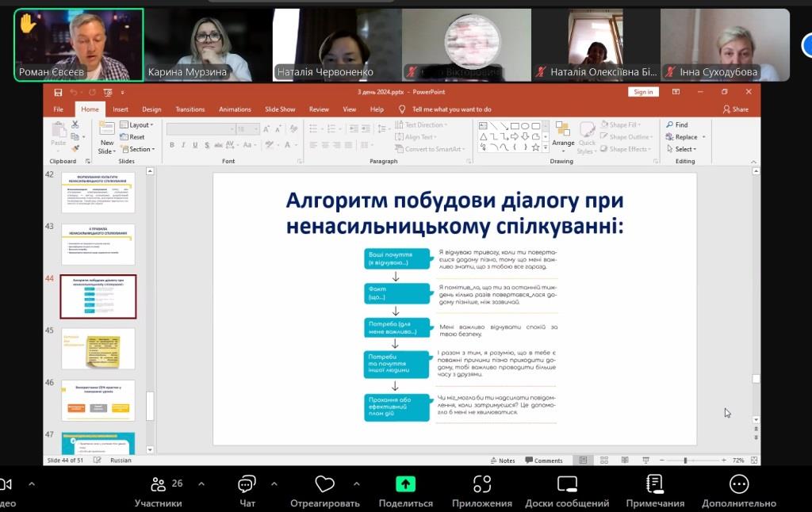Open the Select dropdown in Editing group
This screenshot has width=812, height=512.
click(x=681, y=149)
